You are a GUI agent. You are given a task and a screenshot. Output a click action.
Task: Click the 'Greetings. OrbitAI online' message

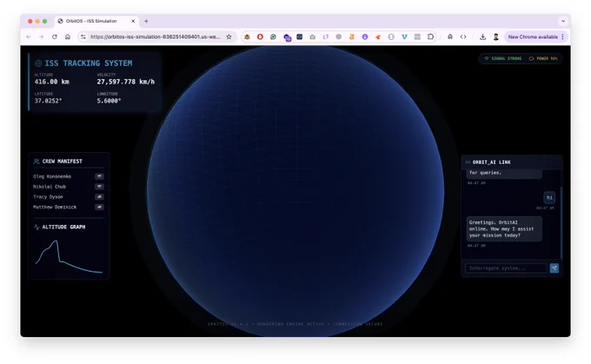click(504, 228)
